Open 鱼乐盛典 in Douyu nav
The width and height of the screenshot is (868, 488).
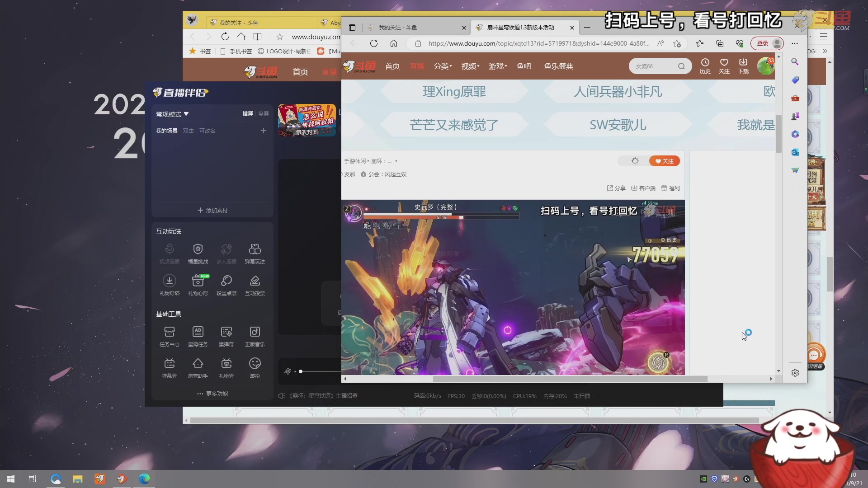click(x=559, y=66)
